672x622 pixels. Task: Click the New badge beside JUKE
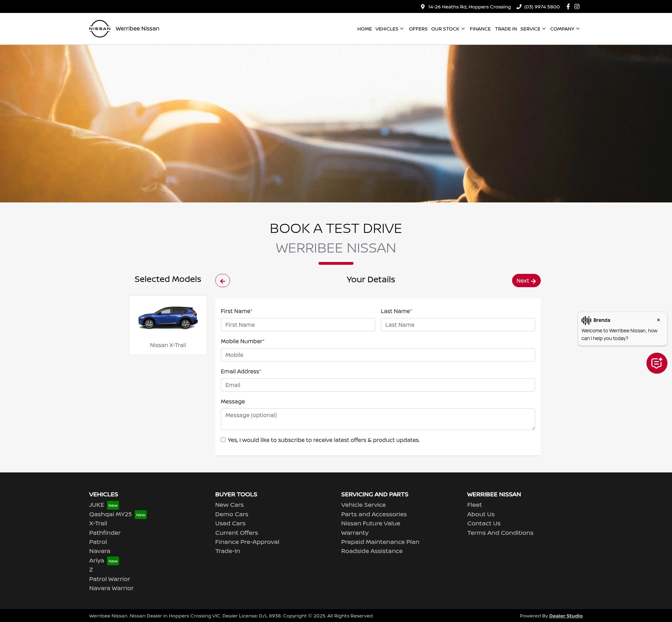coord(113,505)
